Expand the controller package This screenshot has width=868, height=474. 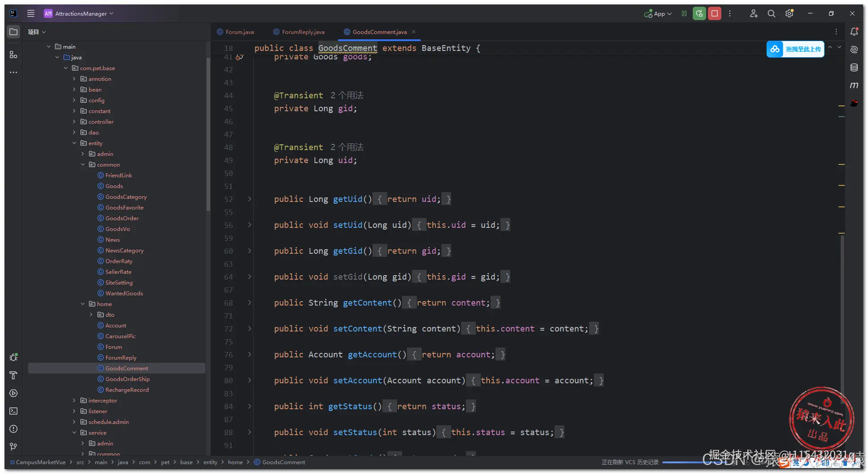point(74,122)
